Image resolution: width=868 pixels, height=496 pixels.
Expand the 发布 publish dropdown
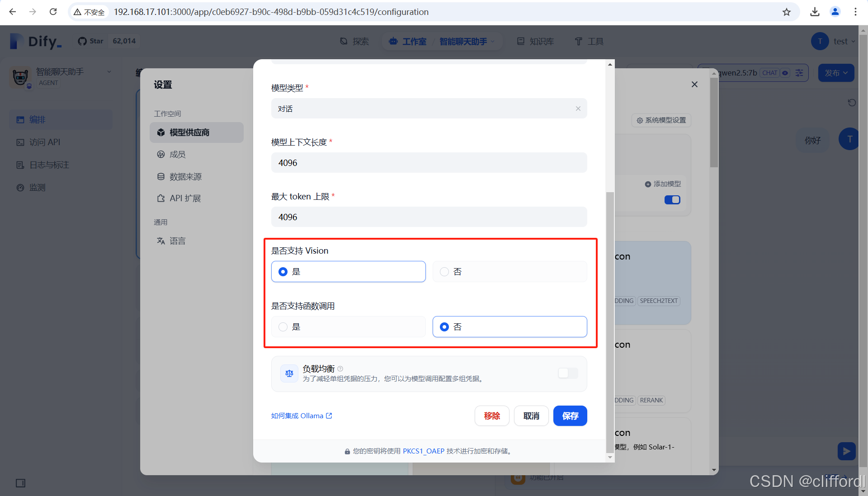coord(836,73)
